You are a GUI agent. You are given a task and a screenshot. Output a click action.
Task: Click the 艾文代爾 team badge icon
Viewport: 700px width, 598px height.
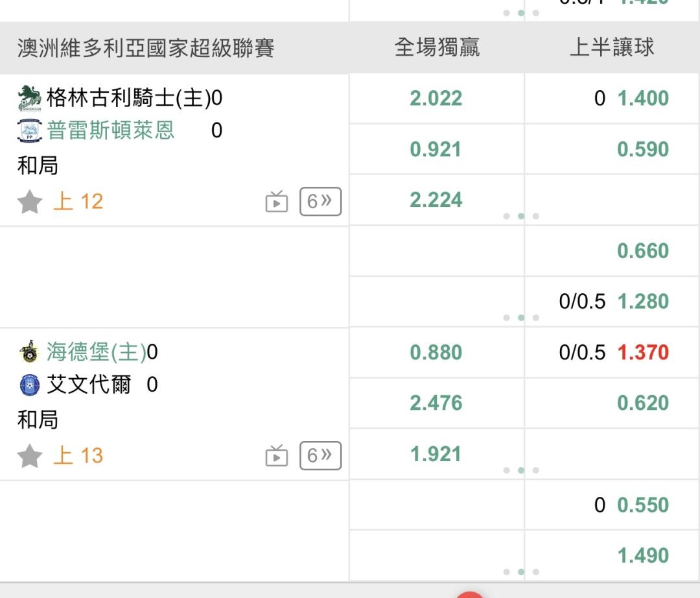pyautogui.click(x=29, y=385)
